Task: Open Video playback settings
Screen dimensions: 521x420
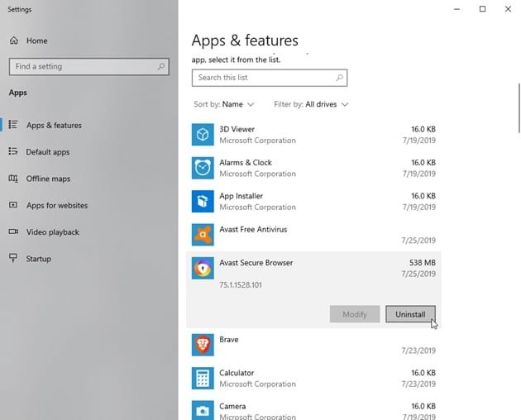Action: click(53, 232)
